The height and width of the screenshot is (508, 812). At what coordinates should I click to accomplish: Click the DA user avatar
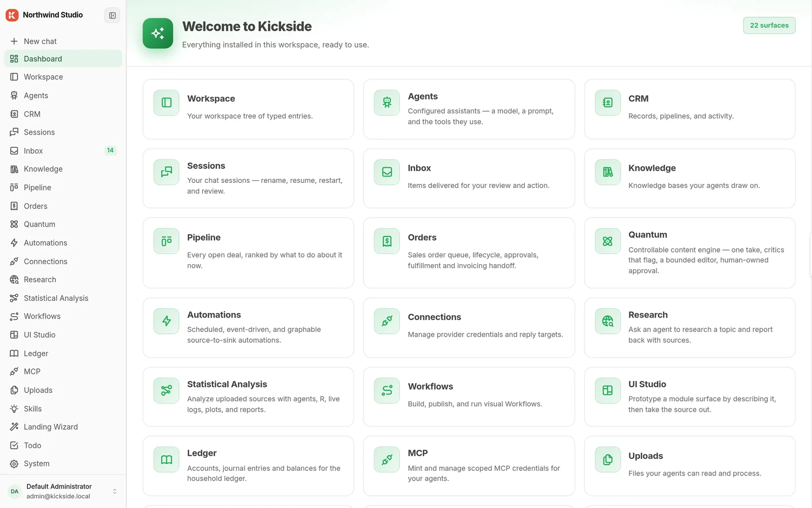(x=14, y=491)
